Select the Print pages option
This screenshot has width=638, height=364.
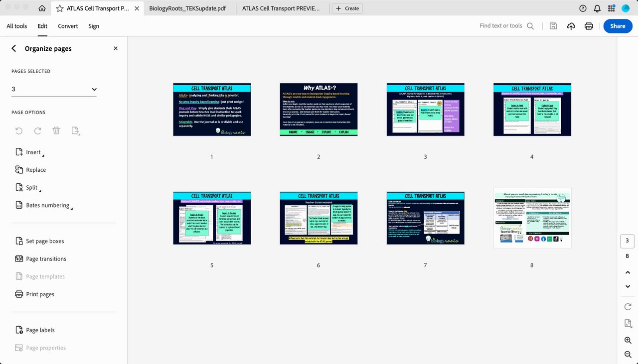coord(34,294)
